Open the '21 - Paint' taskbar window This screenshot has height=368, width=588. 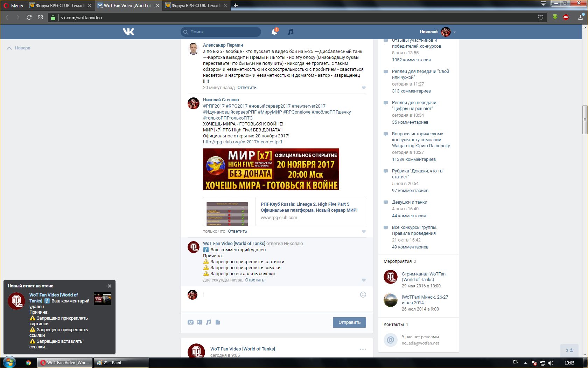[121, 363]
